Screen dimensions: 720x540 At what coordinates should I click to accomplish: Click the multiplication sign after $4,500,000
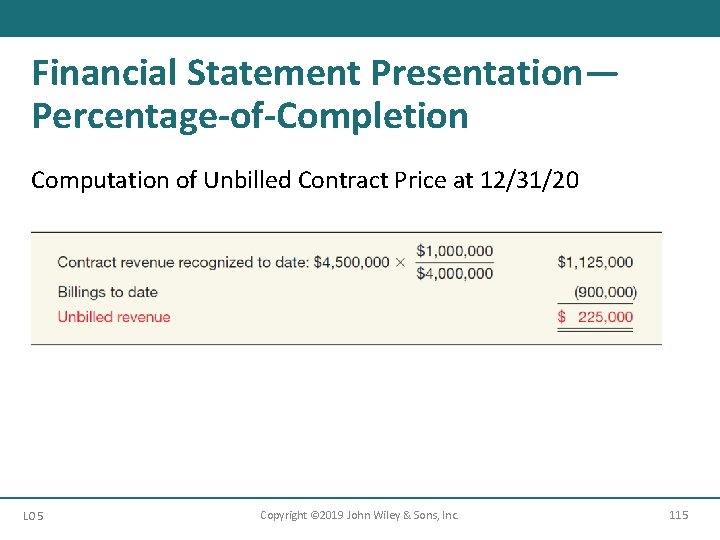tap(400, 262)
